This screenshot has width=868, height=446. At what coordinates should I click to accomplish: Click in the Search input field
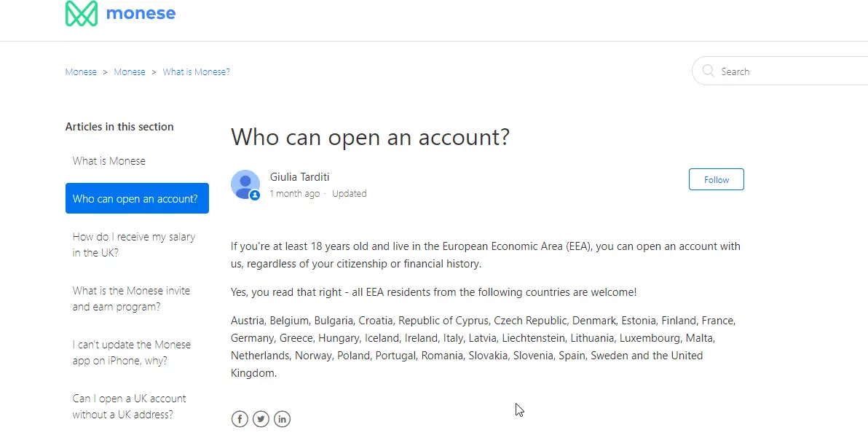[786, 71]
